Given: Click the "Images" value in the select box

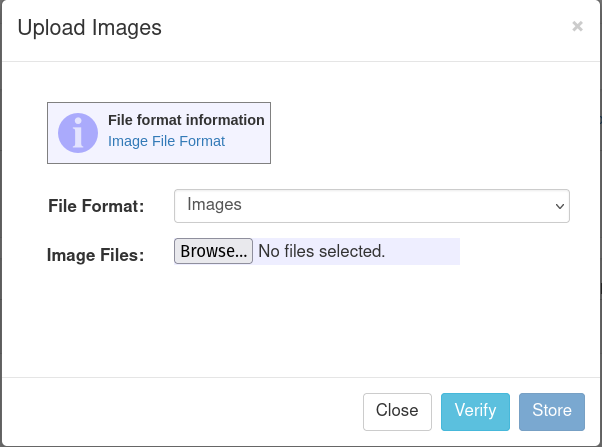Looking at the screenshot, I should click(x=214, y=205).
